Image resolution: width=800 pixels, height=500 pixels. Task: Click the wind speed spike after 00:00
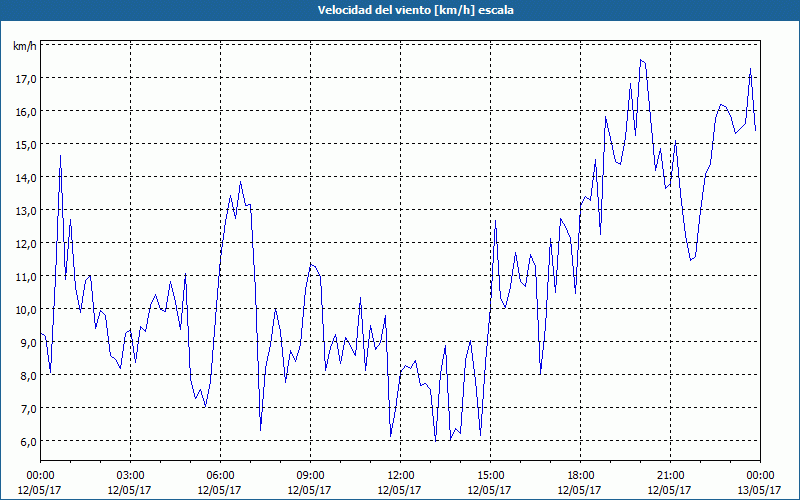click(60, 156)
